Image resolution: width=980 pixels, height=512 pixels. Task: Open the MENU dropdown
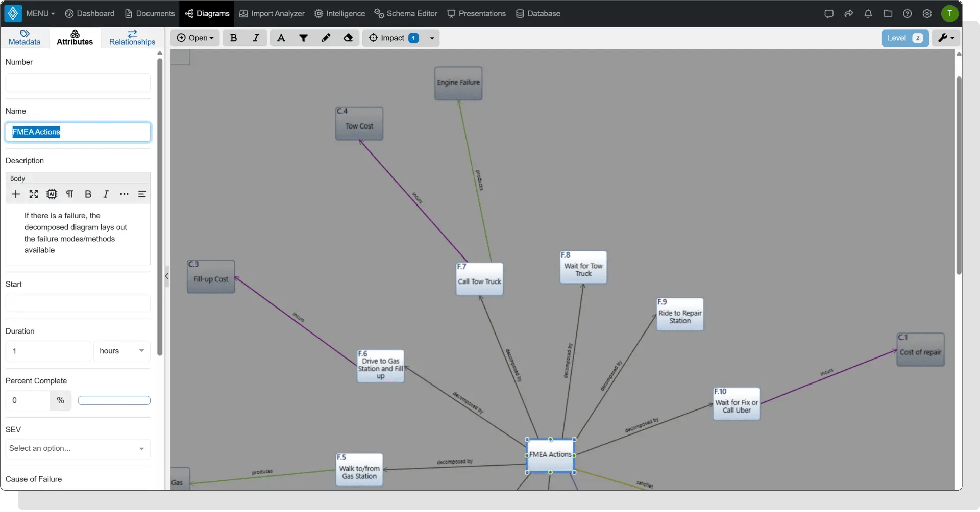40,13
